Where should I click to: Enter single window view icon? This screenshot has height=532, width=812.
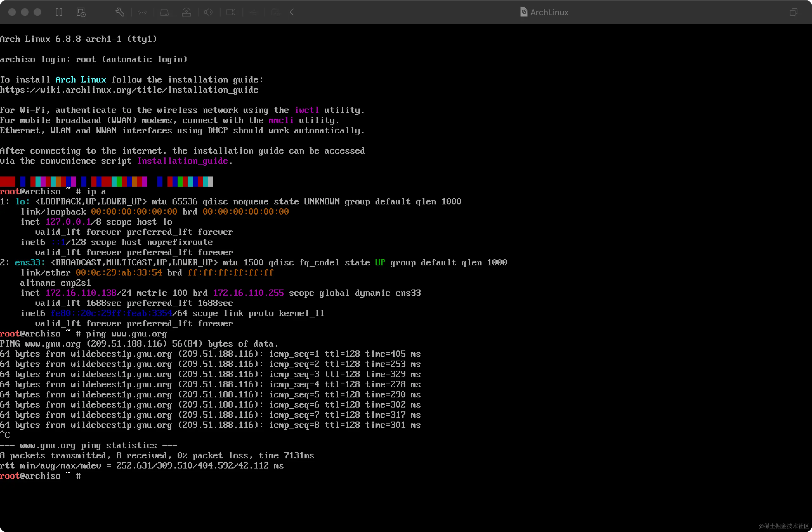click(793, 12)
